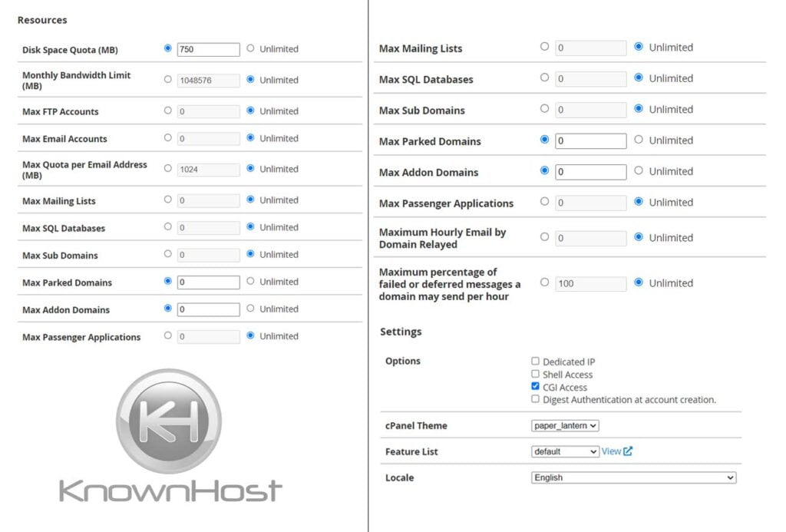The height and width of the screenshot is (532, 786).
Task: Open the Feature List external view icon
Action: point(628,451)
